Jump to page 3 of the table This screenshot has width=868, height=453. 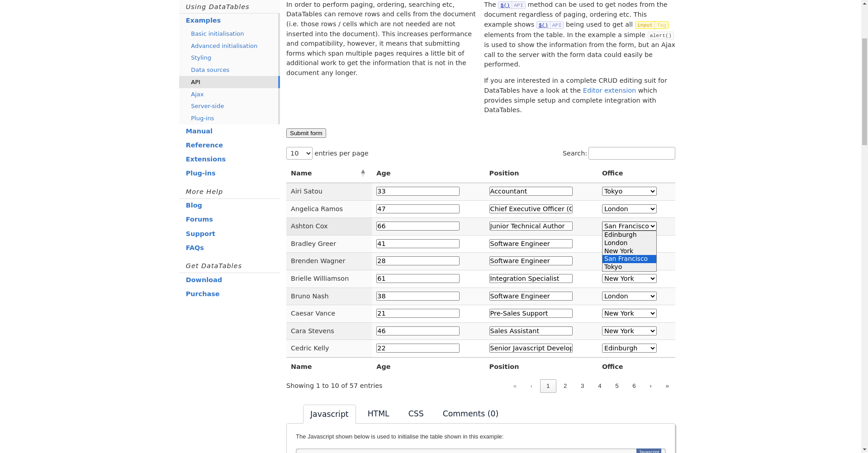(582, 386)
